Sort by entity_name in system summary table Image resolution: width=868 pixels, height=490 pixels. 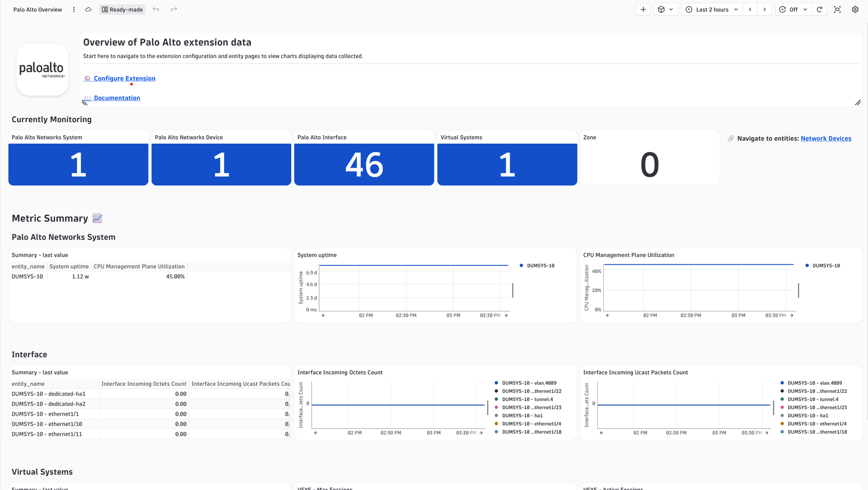(x=28, y=266)
